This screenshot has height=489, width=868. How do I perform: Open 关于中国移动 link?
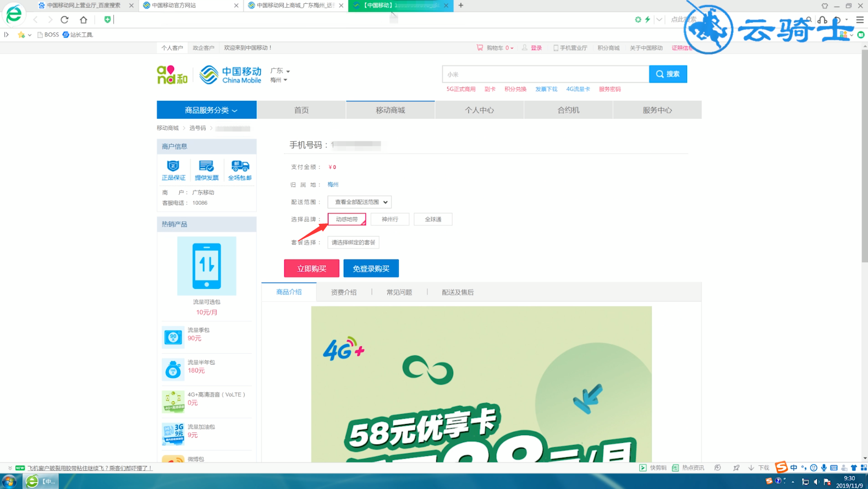pos(646,48)
